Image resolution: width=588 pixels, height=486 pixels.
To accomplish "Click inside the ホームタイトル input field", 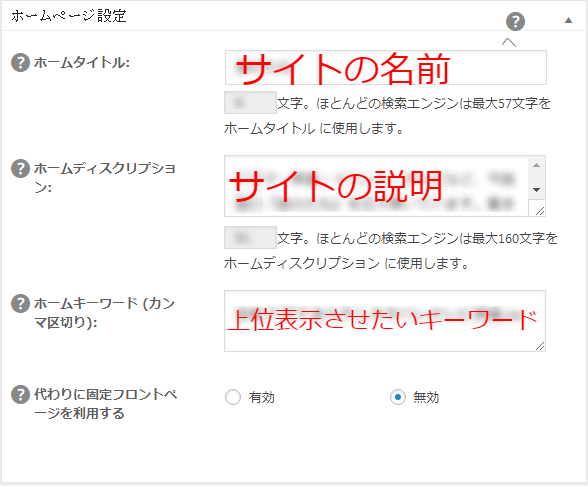I will (x=386, y=68).
